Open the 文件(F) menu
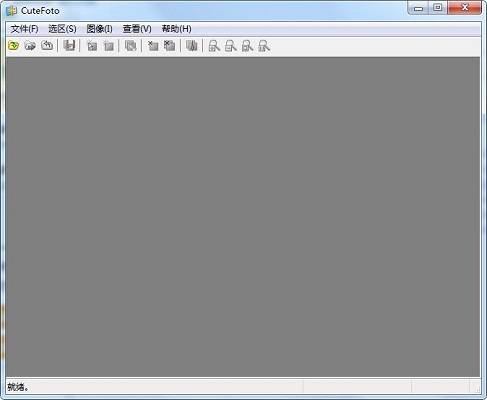487x400 pixels. click(24, 29)
